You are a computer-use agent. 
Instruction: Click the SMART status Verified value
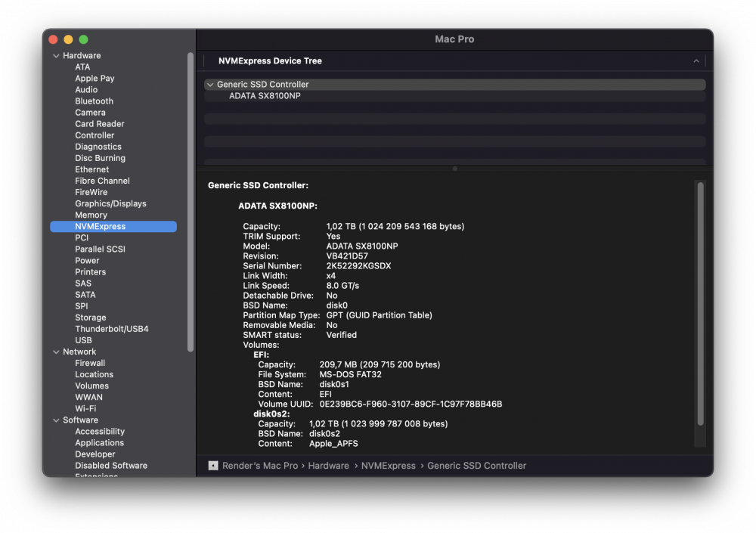(342, 335)
